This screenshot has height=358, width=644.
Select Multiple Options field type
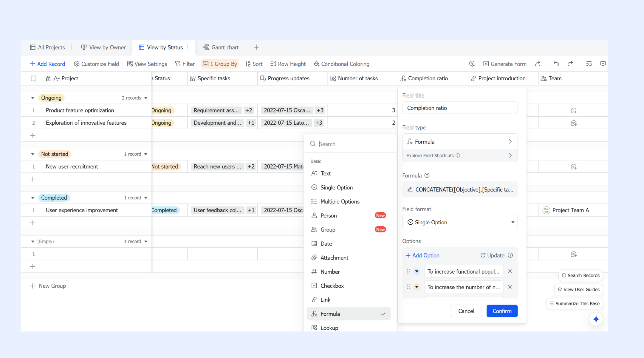pos(349,201)
